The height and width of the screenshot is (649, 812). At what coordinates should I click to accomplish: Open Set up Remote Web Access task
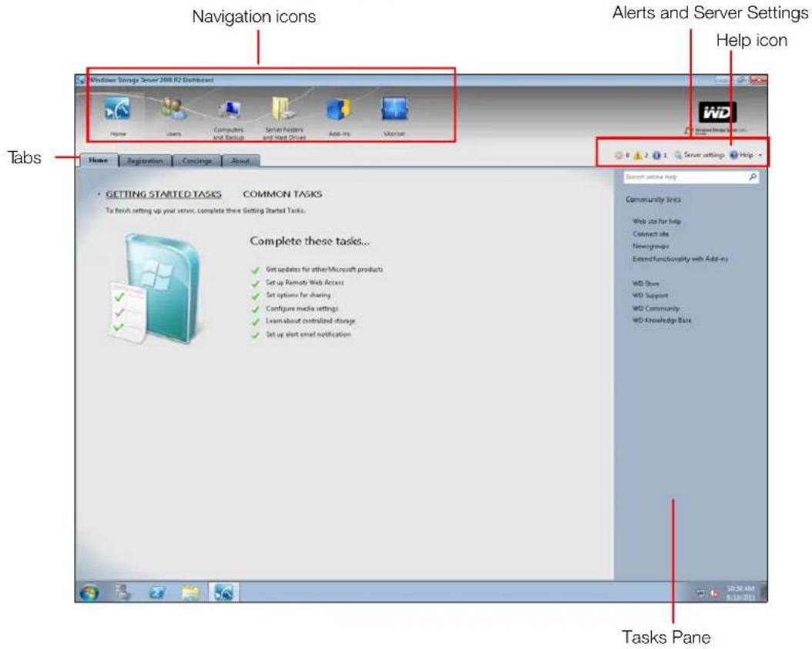click(304, 282)
